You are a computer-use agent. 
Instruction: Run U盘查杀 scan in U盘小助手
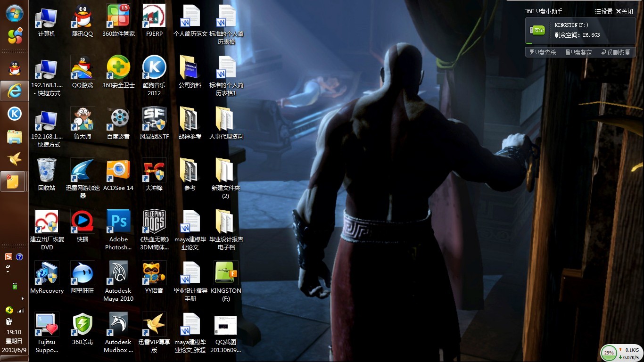click(x=543, y=52)
